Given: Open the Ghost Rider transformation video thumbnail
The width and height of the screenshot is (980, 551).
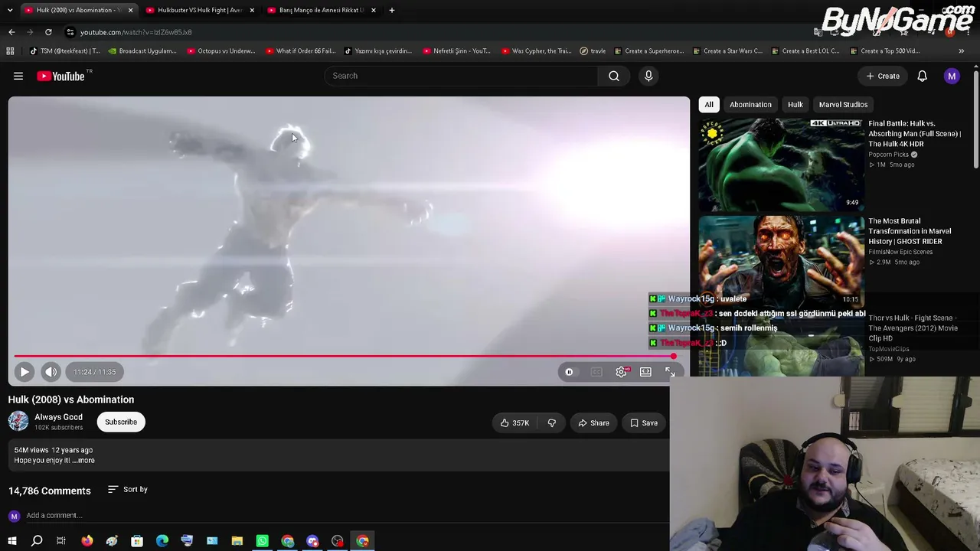Looking at the screenshot, I should coord(781,261).
